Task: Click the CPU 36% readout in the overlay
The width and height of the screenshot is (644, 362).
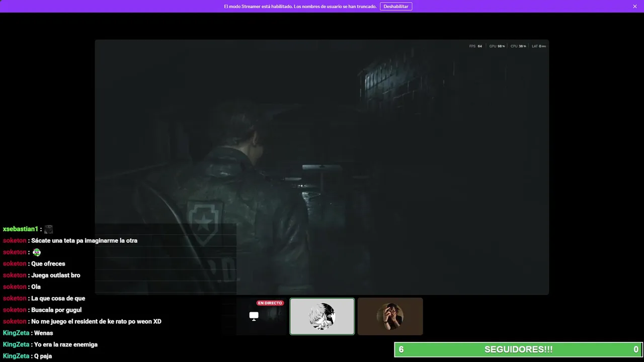Action: [x=518, y=46]
